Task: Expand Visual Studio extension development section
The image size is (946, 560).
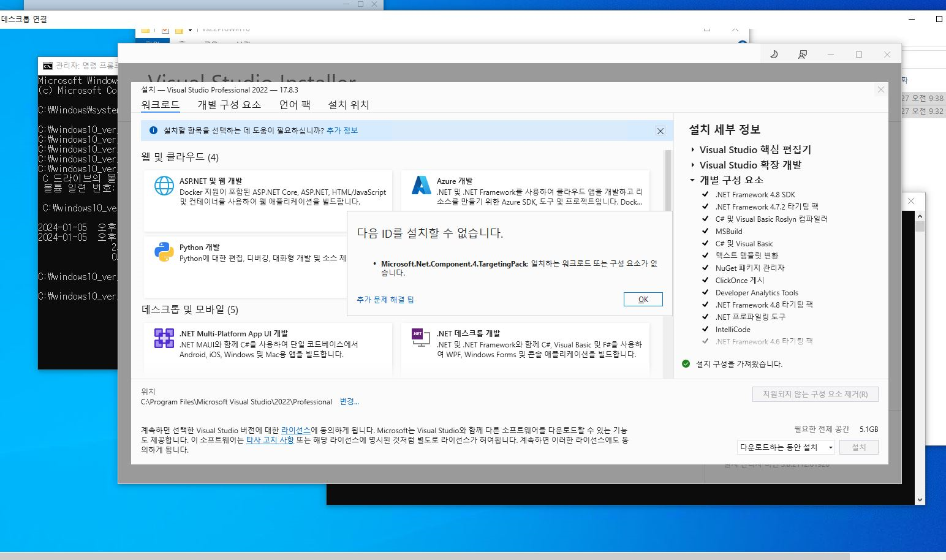Action: tap(693, 165)
